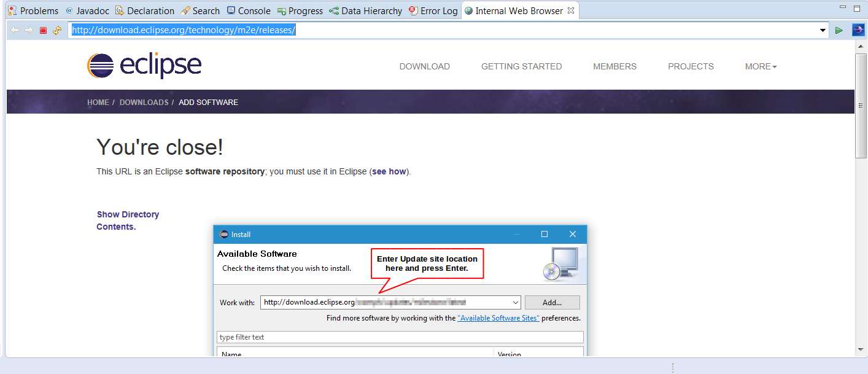
Task: Click the bold "software repository" text
Action: [225, 172]
